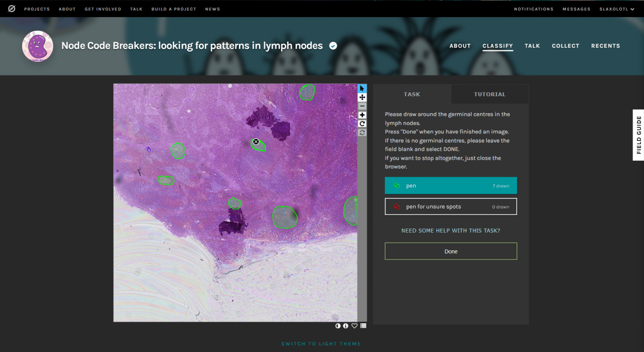Viewport: 644px width, 352px height.
Task: Select the pan move tool
Action: [362, 97]
